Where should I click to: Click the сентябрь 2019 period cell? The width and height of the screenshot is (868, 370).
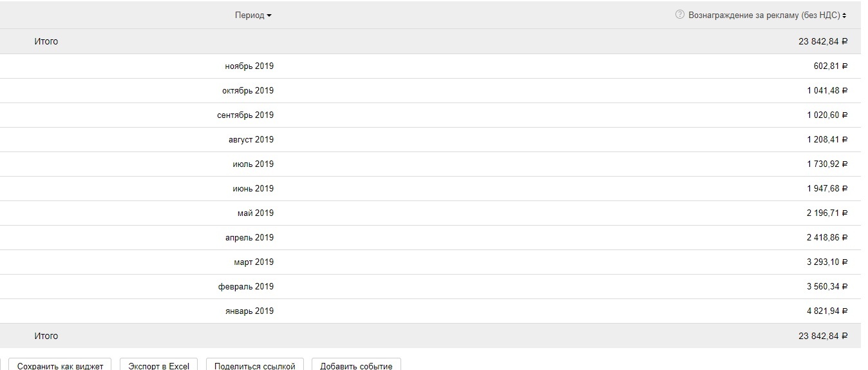click(x=245, y=115)
